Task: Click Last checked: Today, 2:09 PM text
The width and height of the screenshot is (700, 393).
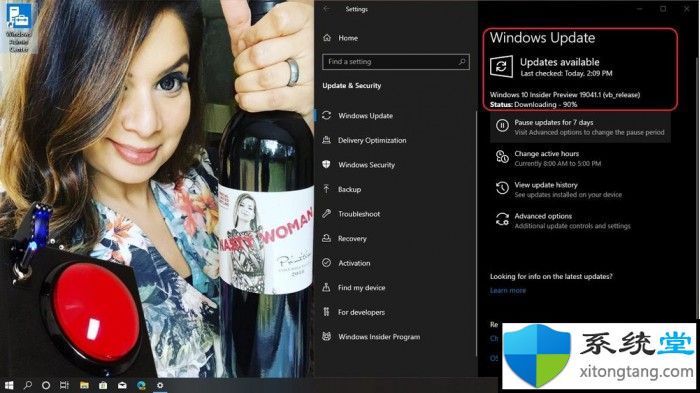Action: pyautogui.click(x=566, y=73)
